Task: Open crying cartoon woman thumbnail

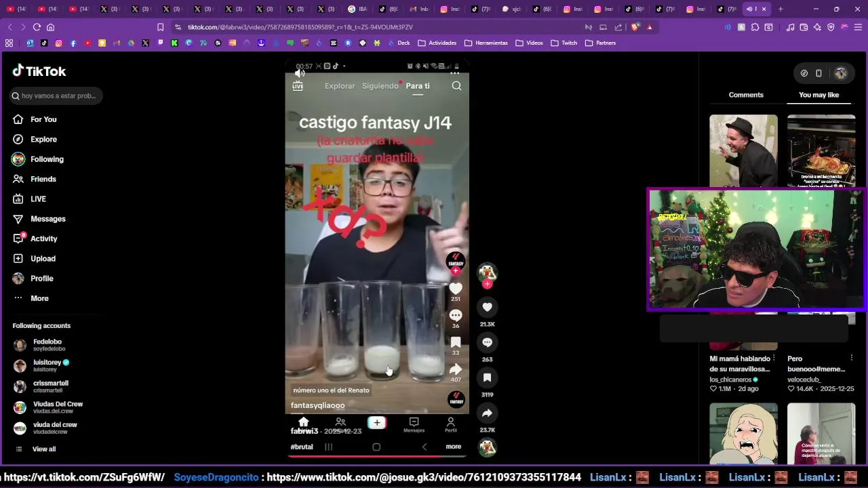Action: click(743, 434)
